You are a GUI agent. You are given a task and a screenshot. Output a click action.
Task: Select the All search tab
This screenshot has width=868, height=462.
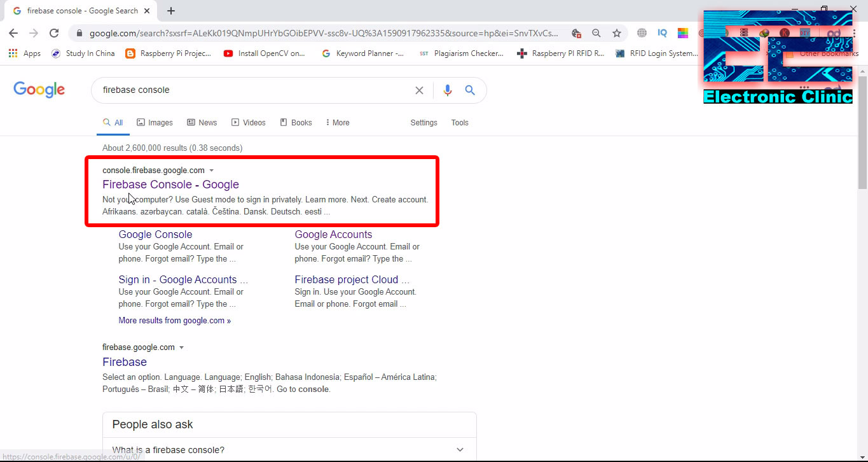pos(113,122)
